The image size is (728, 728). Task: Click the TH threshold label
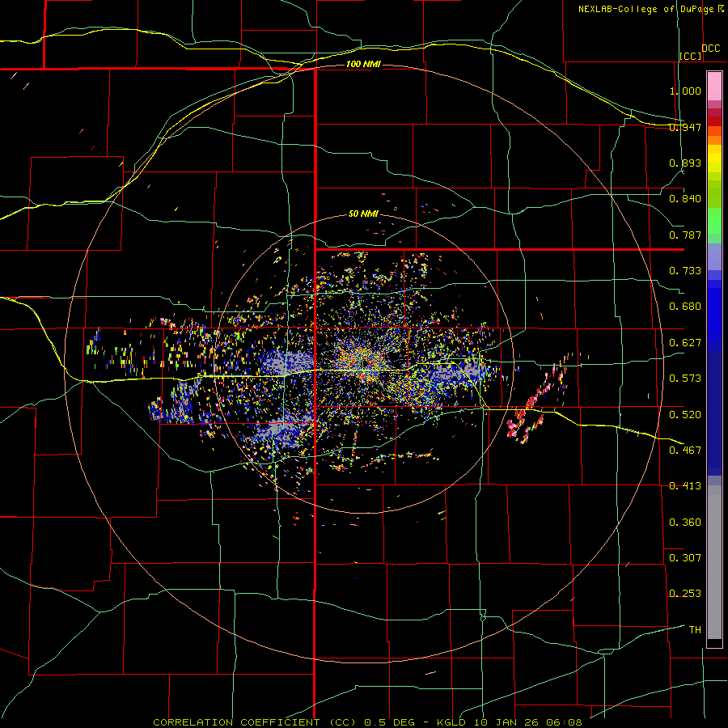695,630
